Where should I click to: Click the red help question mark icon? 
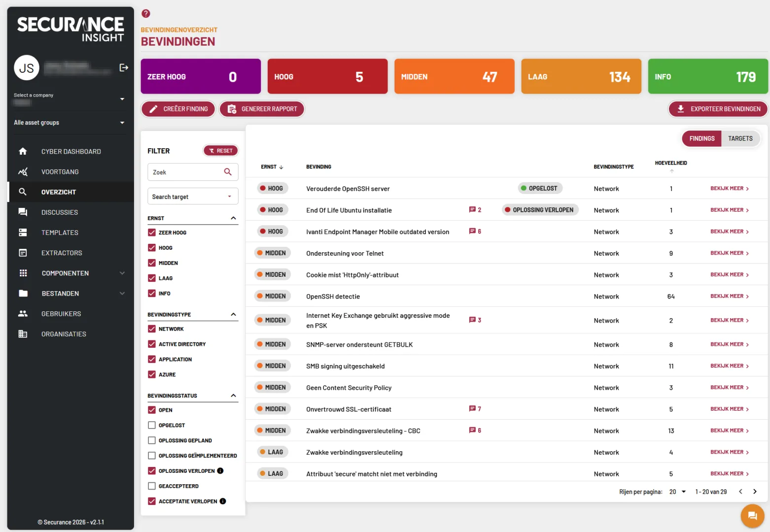coord(146,14)
